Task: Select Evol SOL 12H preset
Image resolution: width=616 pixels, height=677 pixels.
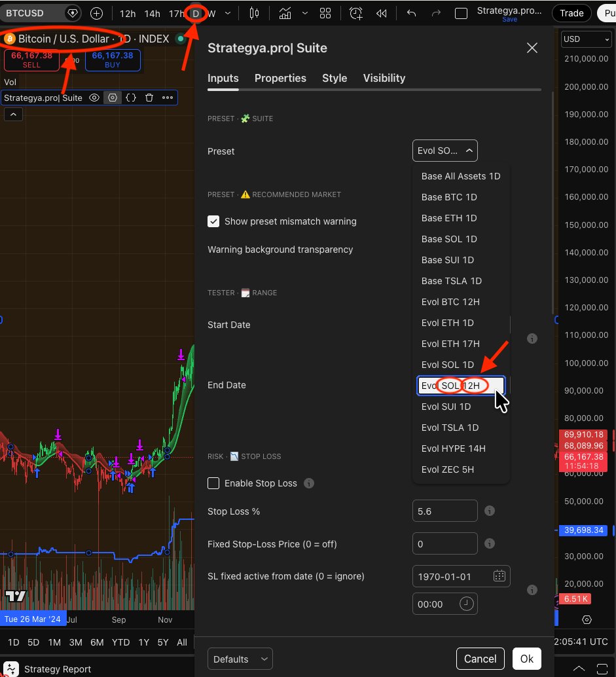Action: 461,386
